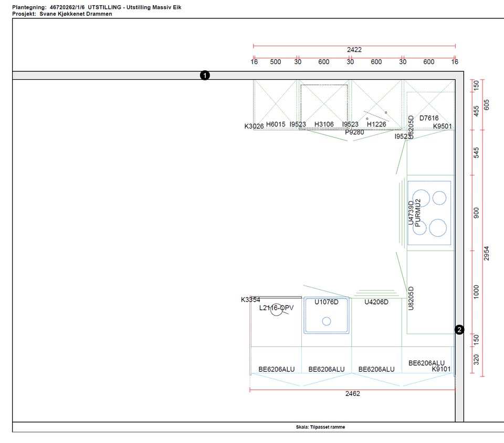This screenshot has height=443, width=504.
Task: Click the K3354 label
Action: click(x=250, y=300)
